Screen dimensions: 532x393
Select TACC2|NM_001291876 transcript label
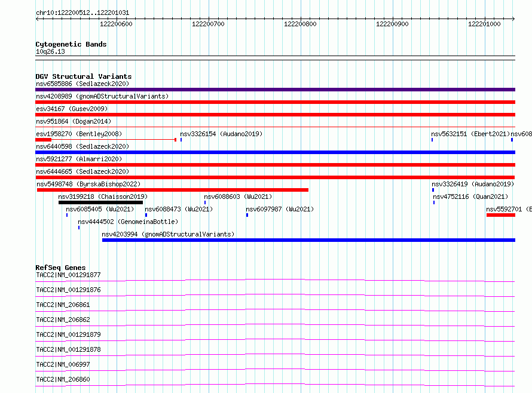(x=68, y=290)
